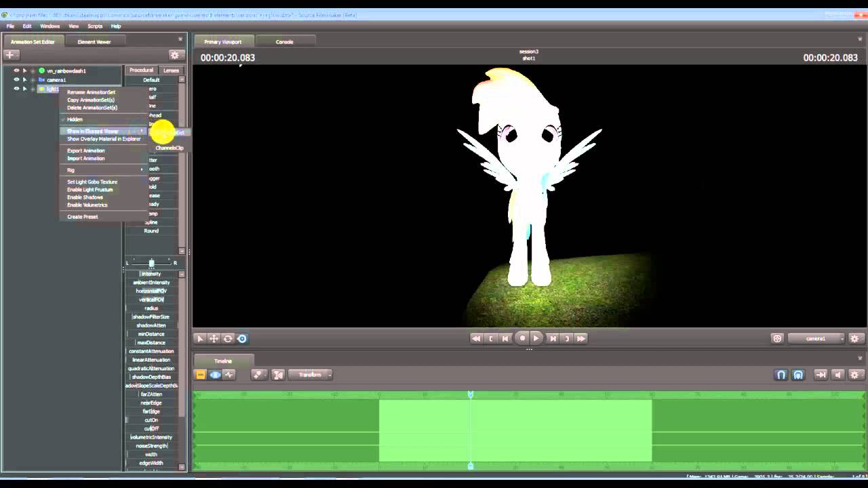Open the Show in Element Viewer submenu
This screenshot has height=488, width=868.
tap(104, 131)
